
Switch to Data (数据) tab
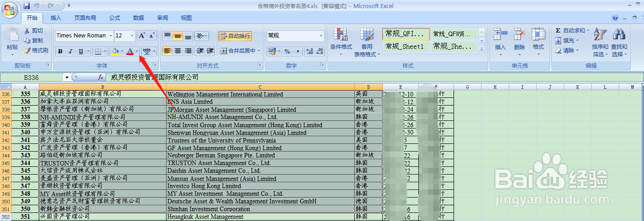coord(139,18)
